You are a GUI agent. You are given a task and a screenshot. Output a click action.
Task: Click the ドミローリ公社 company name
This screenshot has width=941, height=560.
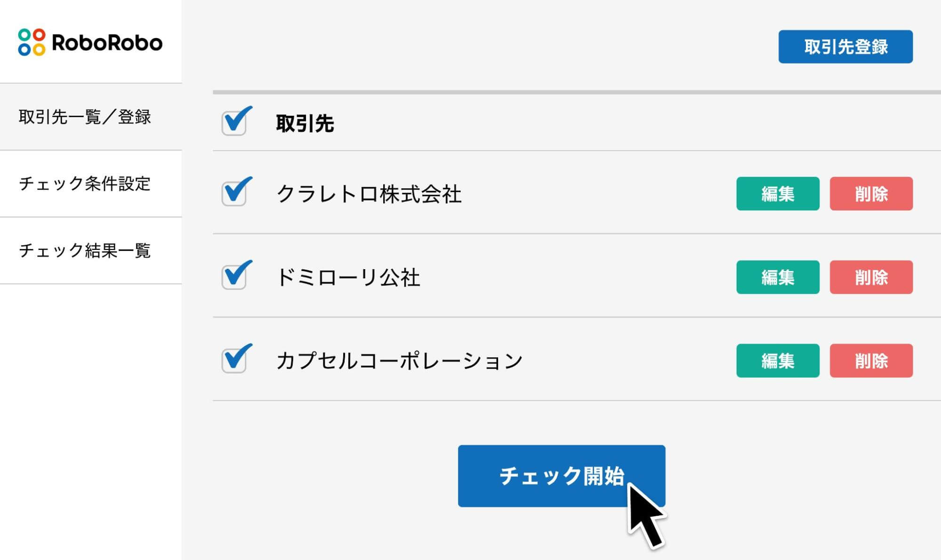coord(347,277)
